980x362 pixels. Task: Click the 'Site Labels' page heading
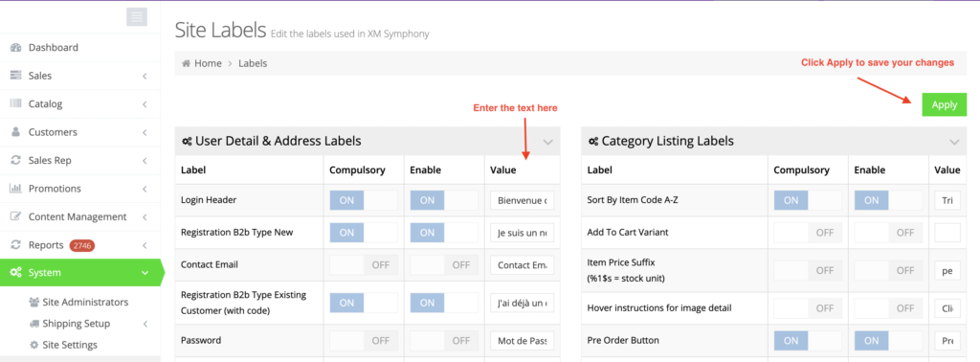pos(221,30)
